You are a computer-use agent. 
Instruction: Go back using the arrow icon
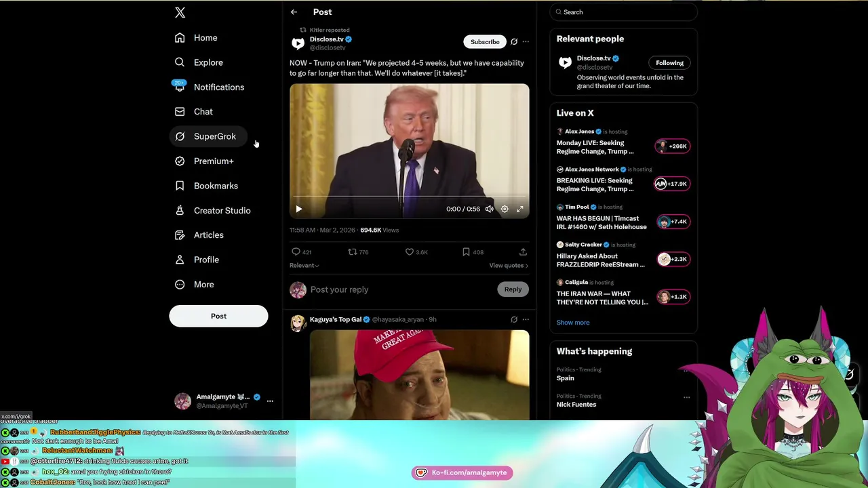pyautogui.click(x=294, y=12)
